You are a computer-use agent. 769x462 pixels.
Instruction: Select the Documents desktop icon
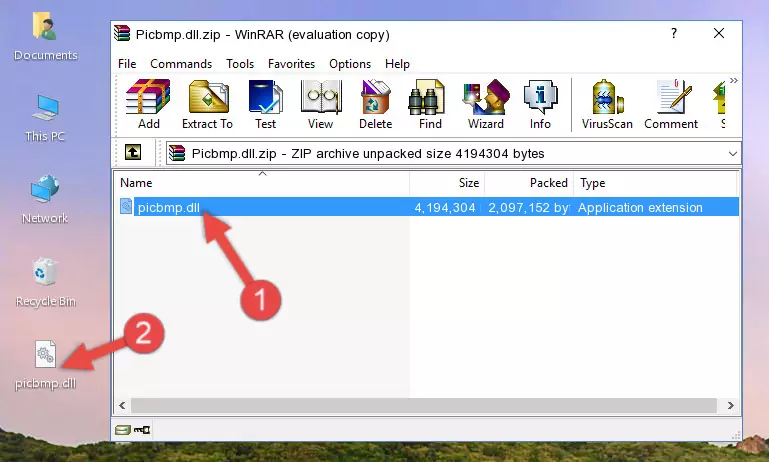click(45, 37)
